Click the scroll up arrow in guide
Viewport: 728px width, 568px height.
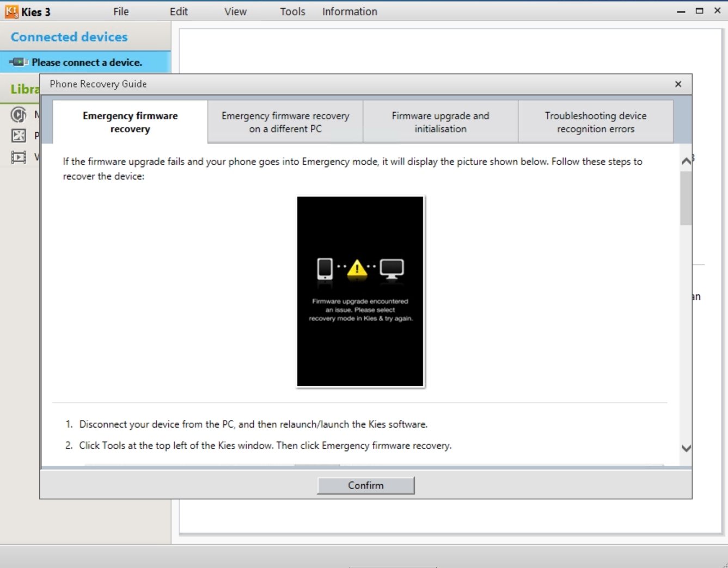[686, 160]
